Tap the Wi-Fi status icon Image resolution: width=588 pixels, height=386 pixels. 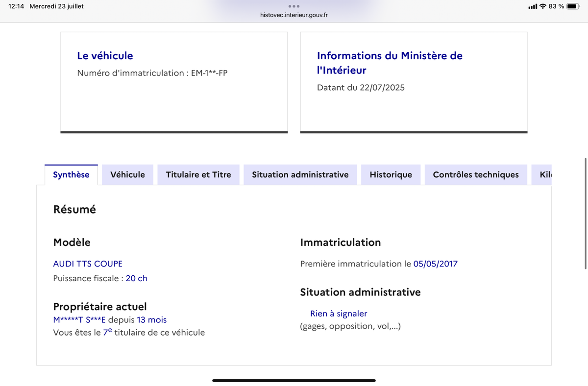542,6
